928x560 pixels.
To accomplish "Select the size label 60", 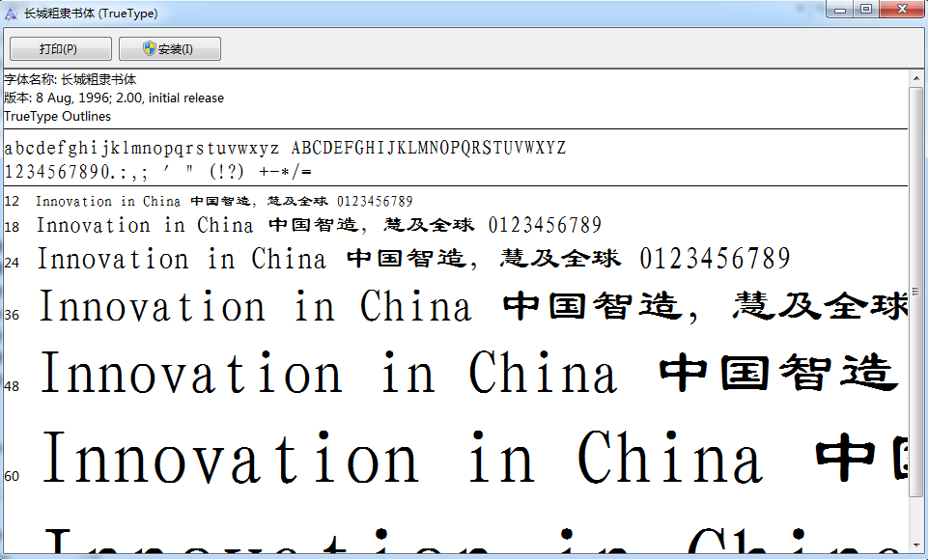I will pyautogui.click(x=11, y=475).
